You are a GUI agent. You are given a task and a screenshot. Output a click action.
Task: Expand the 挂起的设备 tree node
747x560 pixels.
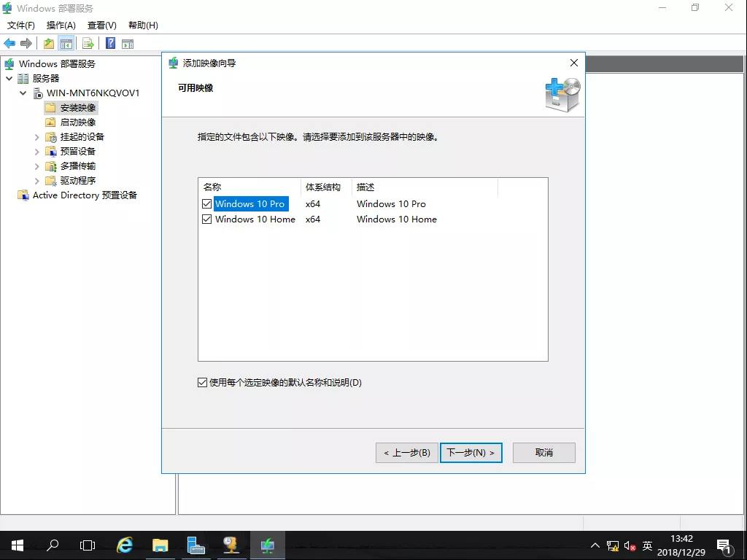tap(37, 137)
